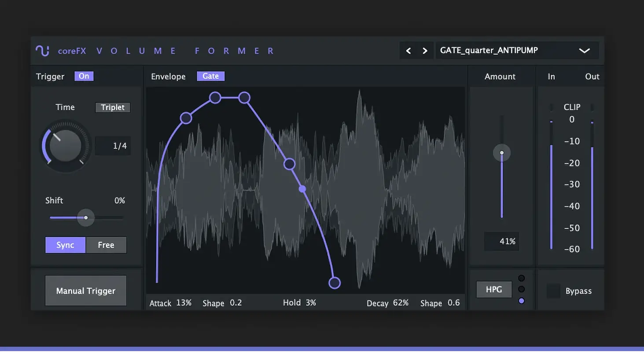Click the VOLUME FORMER title text
This screenshot has width=644, height=352.
pyautogui.click(x=185, y=51)
